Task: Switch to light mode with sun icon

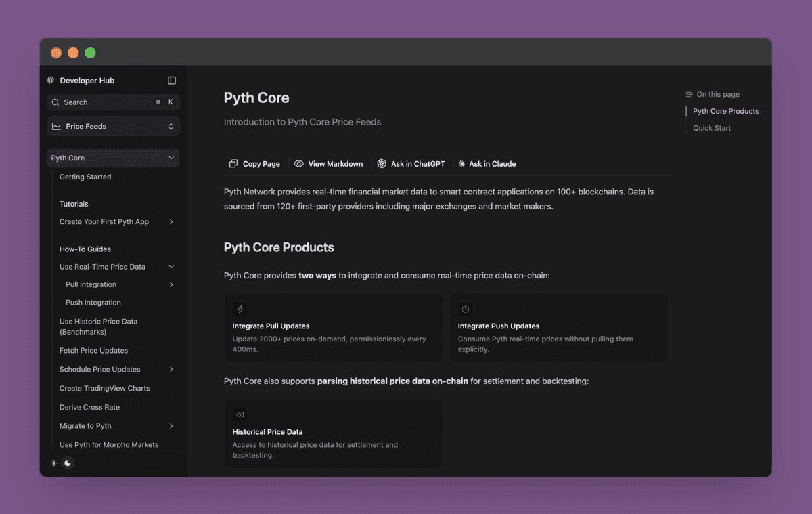Action: [x=53, y=463]
